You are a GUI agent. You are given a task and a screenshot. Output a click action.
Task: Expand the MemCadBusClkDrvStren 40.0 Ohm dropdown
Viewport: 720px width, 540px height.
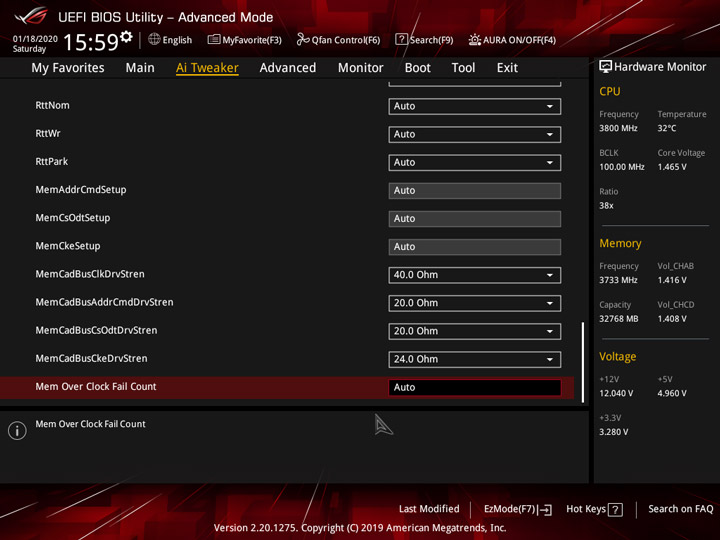coord(474,275)
